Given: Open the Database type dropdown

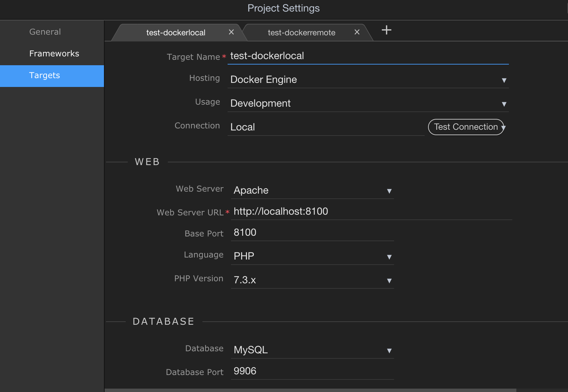Looking at the screenshot, I should tap(312, 350).
